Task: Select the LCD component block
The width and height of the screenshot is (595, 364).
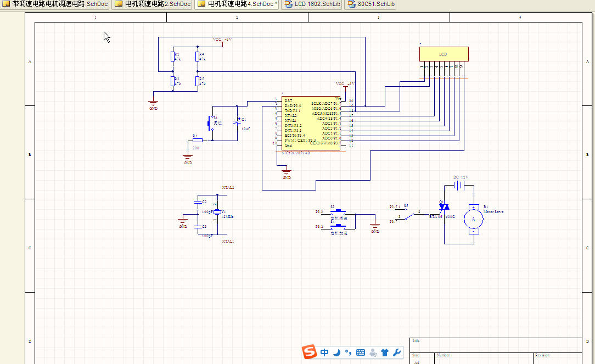Action: [x=444, y=54]
